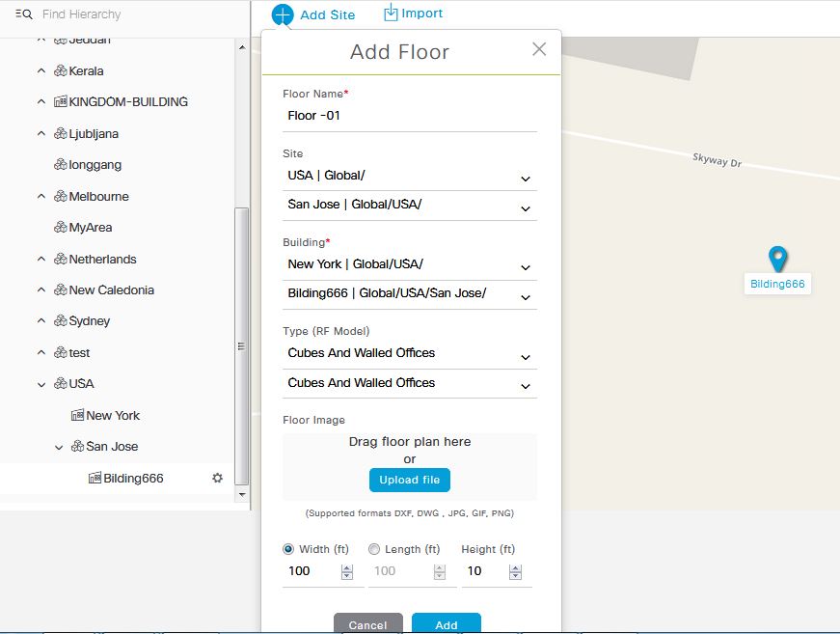Click the Floor Name input field

click(x=409, y=116)
